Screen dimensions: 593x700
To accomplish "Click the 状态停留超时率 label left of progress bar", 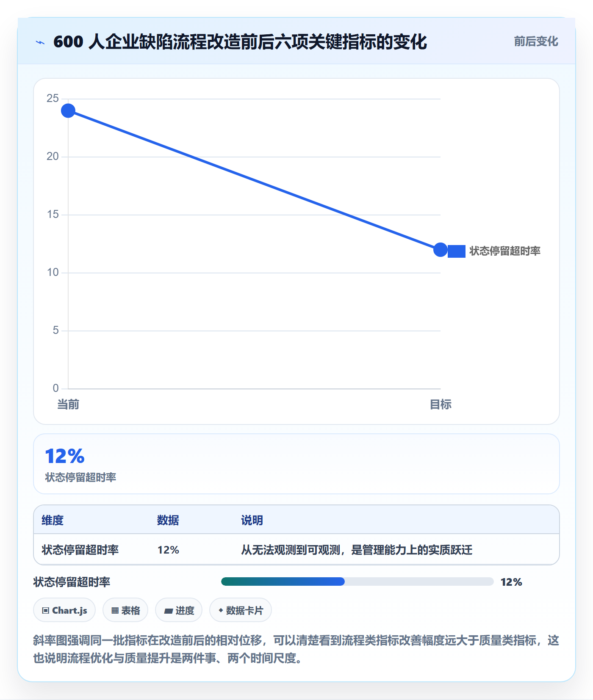I will 72,582.
